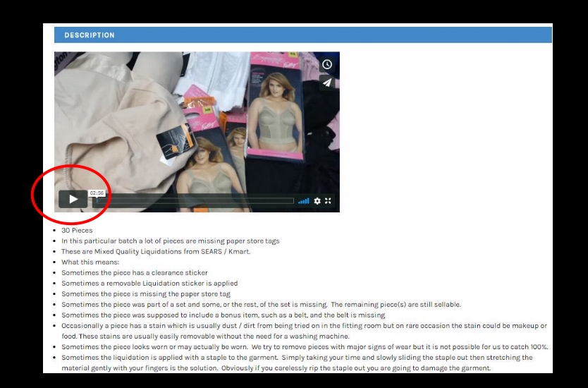Click the 02:56 timestamp label
This screenshot has width=588, height=388.
point(97,193)
